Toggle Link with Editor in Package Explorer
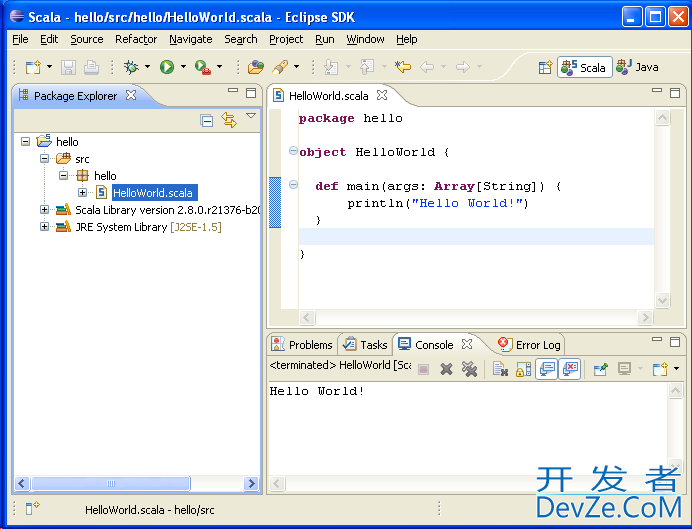Image resolution: width=692 pixels, height=529 pixels. (229, 120)
